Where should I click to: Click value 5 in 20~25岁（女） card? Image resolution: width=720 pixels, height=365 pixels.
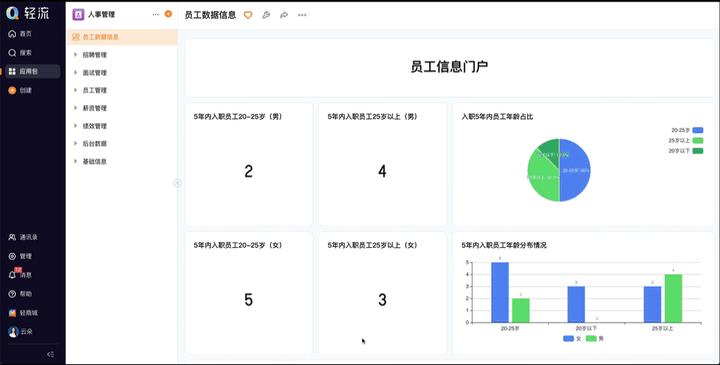pos(248,300)
